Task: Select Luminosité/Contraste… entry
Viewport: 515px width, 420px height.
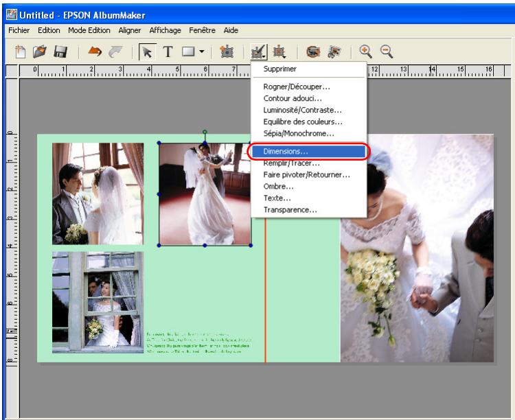Action: 309,110
